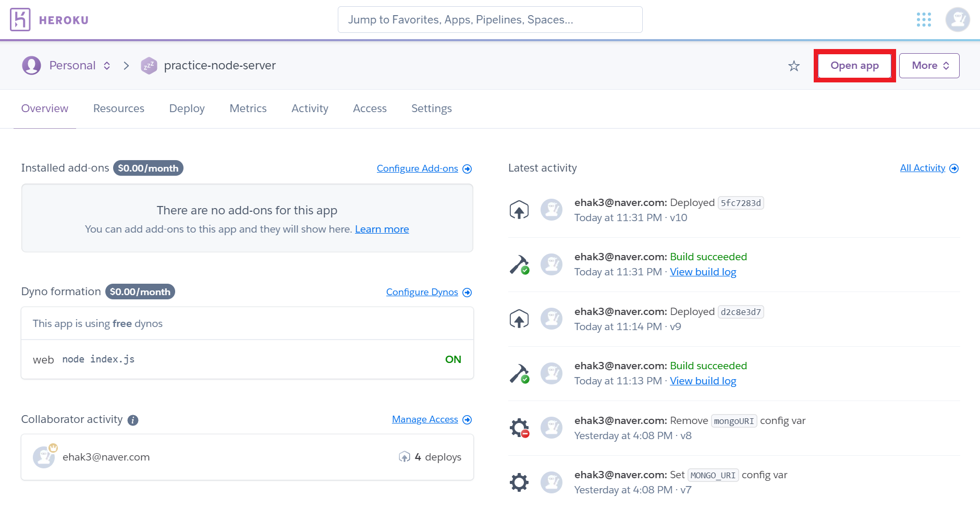Follow the Learn more link
980x509 pixels.
point(382,229)
